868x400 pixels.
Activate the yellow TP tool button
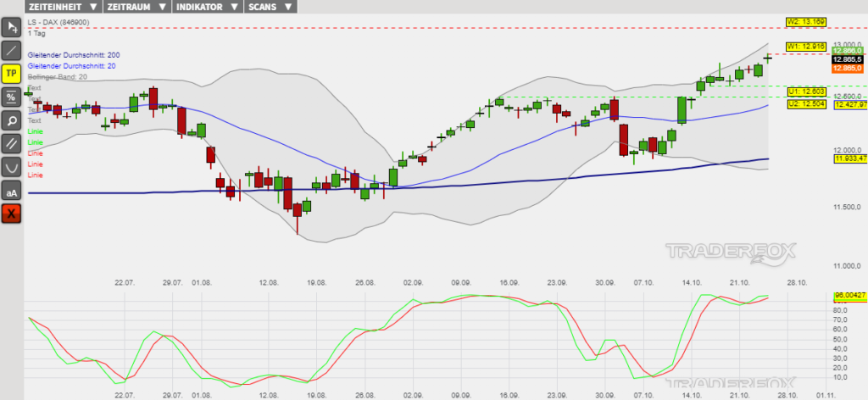(12, 74)
